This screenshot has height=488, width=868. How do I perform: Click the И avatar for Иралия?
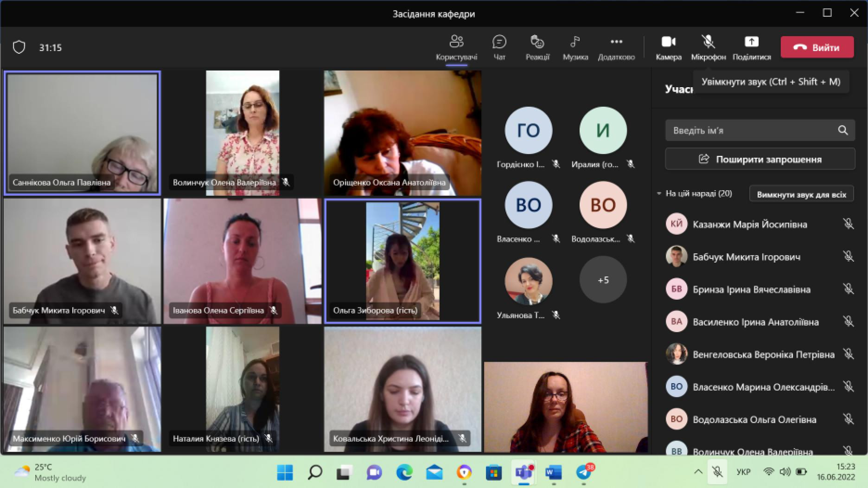pyautogui.click(x=603, y=130)
